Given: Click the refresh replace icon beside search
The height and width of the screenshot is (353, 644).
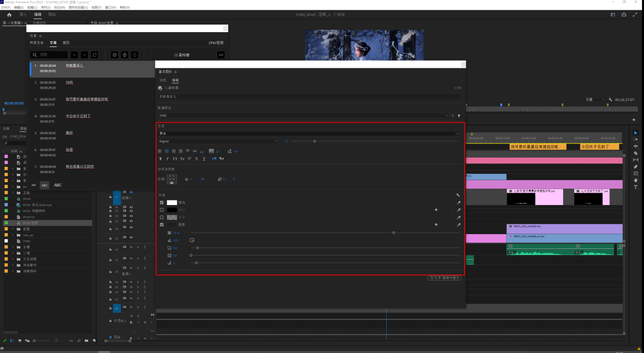Looking at the screenshot, I should pyautogui.click(x=95, y=55).
